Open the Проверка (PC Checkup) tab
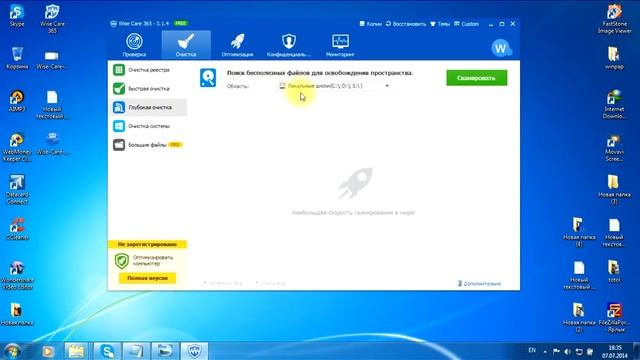The width and height of the screenshot is (640, 360). 134,45
